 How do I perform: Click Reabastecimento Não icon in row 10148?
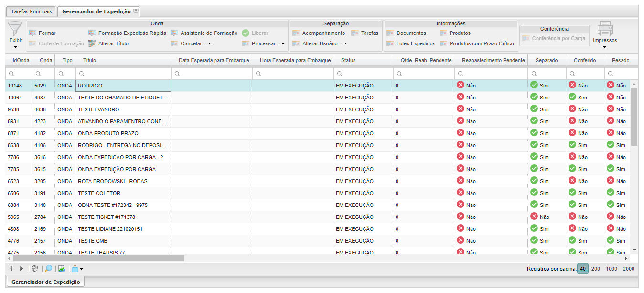[461, 85]
